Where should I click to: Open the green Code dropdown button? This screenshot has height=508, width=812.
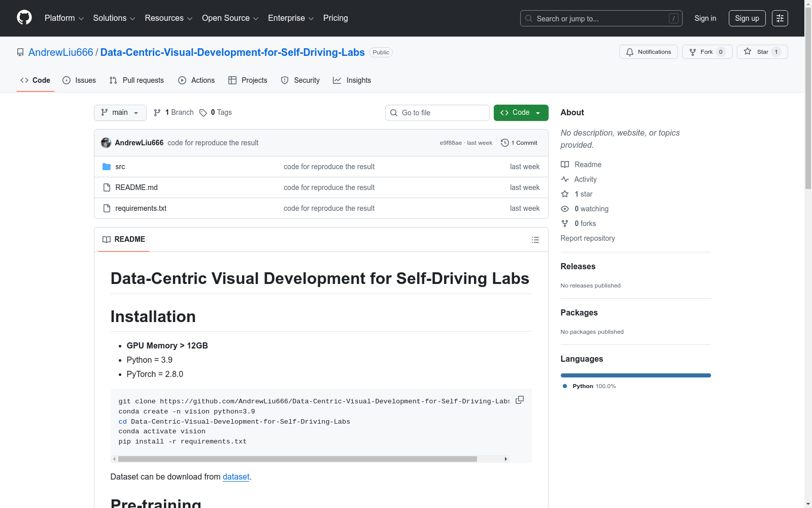coord(521,113)
